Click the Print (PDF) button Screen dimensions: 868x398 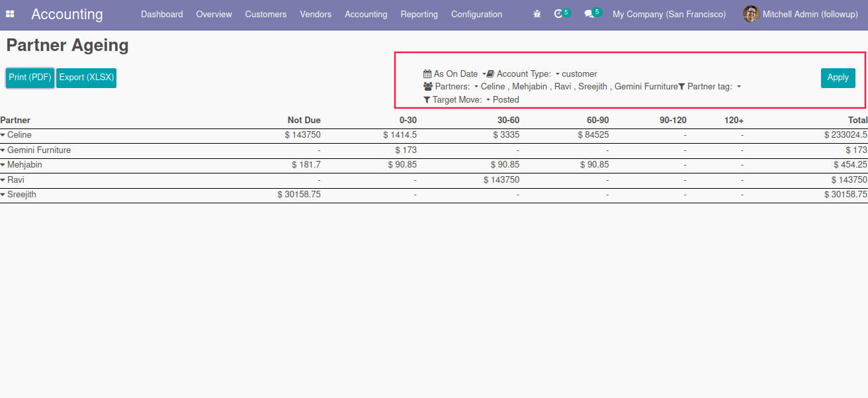coord(30,77)
